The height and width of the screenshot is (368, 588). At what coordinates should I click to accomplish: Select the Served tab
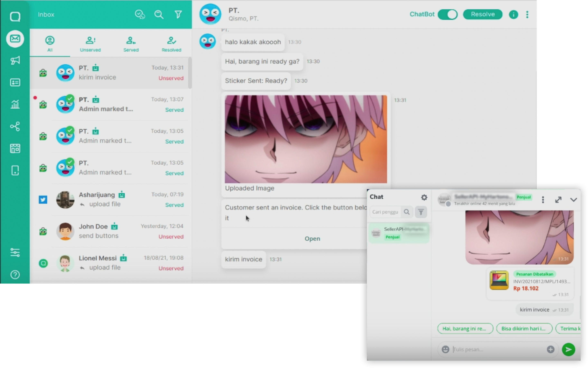tap(131, 44)
